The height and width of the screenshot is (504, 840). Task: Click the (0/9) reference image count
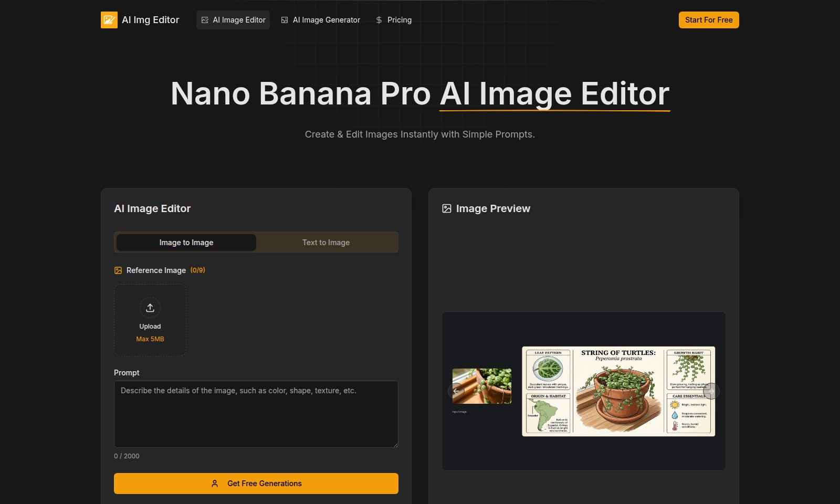[x=198, y=270]
